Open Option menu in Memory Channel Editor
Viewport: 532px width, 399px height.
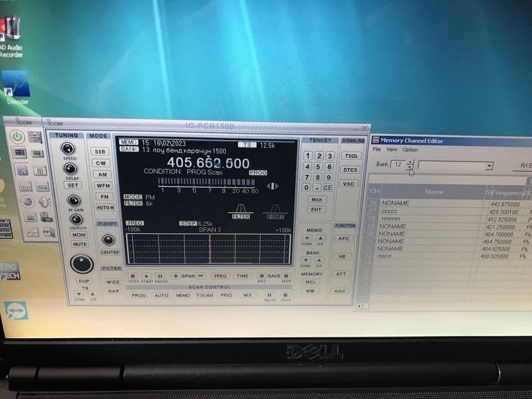pos(410,149)
